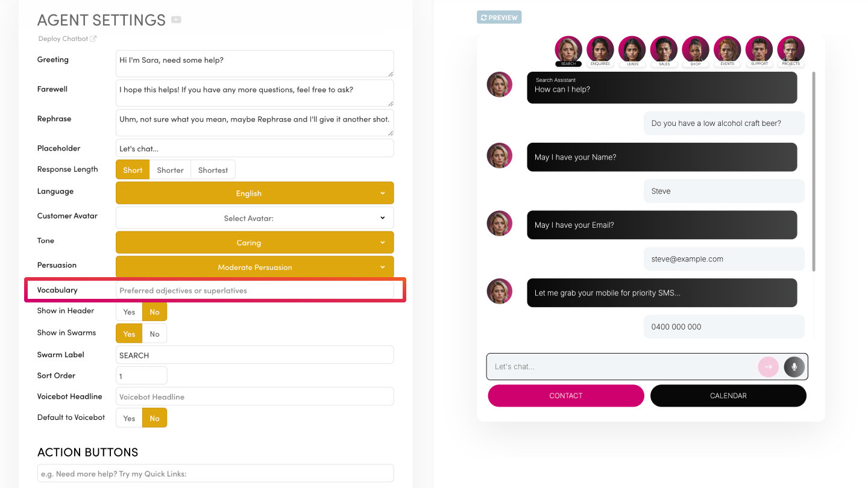
Task: Choose the Shortest response length option
Action: click(x=213, y=170)
